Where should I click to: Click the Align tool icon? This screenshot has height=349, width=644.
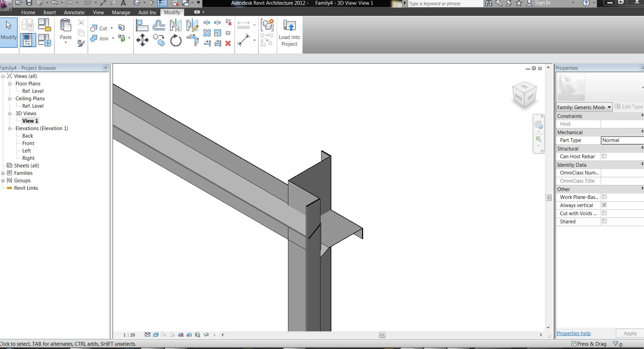point(142,25)
